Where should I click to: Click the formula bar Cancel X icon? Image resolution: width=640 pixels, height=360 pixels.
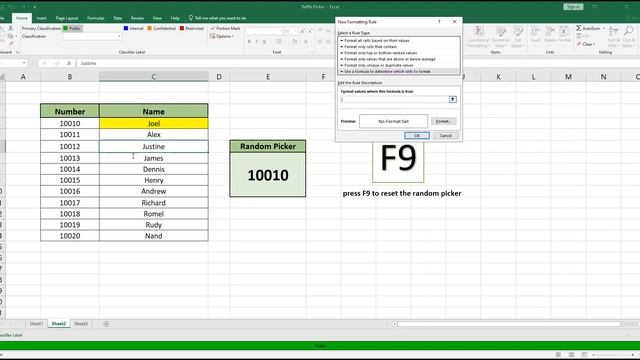[44, 63]
